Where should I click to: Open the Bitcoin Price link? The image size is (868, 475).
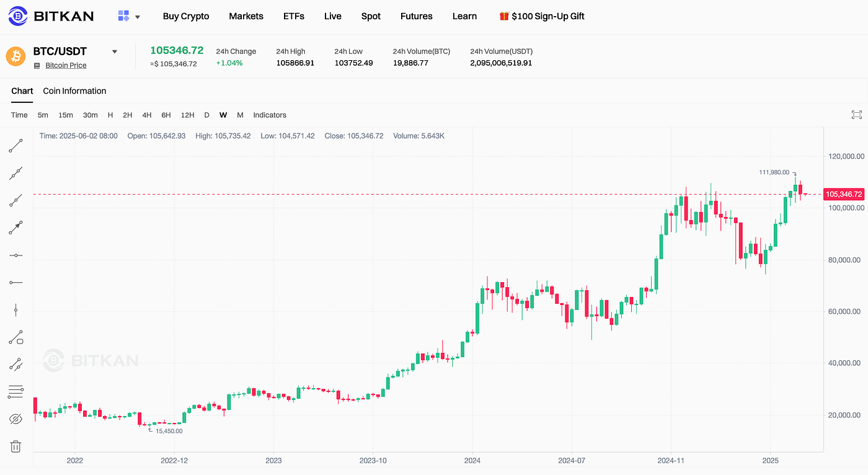(x=66, y=65)
